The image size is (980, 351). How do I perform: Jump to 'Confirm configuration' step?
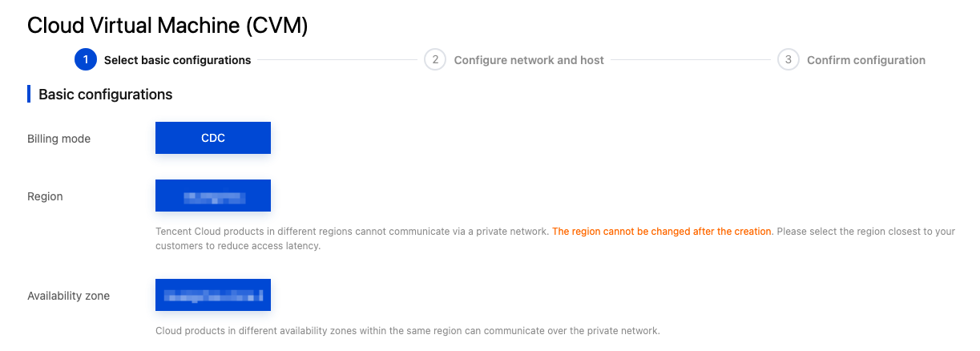(x=865, y=60)
